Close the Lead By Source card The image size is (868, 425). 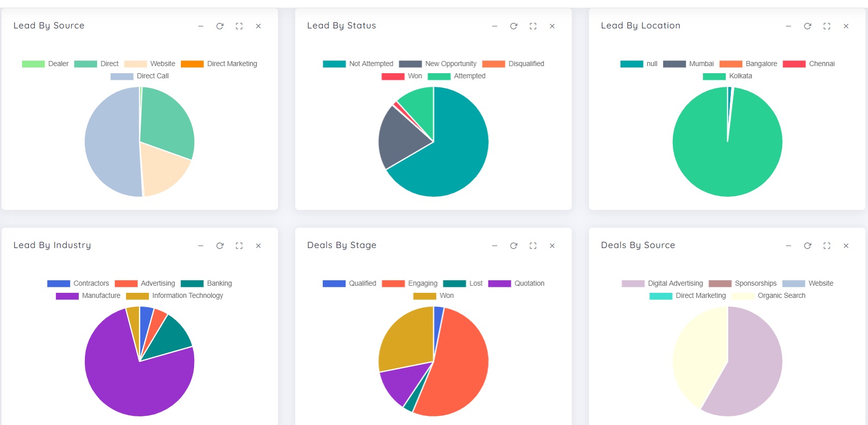pos(258,26)
